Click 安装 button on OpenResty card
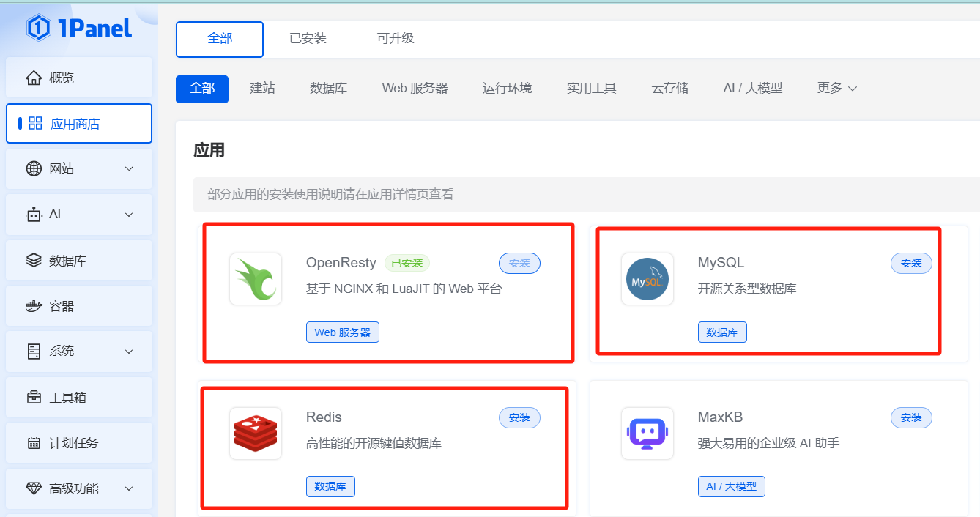Screen dimensions: 980x517 click(x=519, y=263)
